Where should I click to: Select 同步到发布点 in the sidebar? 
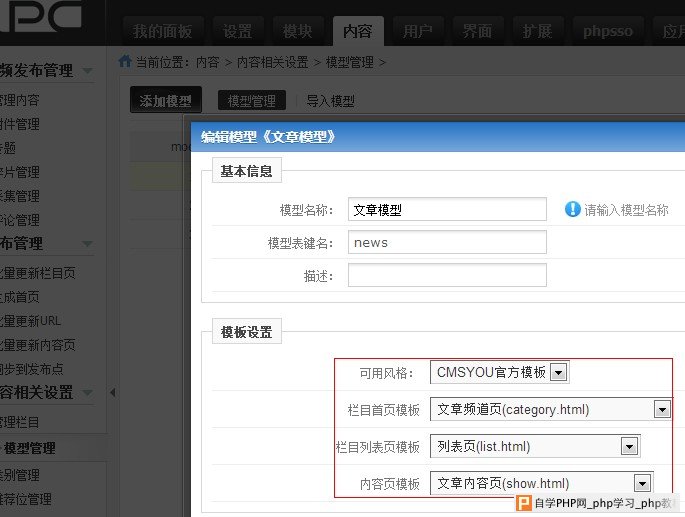[31, 369]
